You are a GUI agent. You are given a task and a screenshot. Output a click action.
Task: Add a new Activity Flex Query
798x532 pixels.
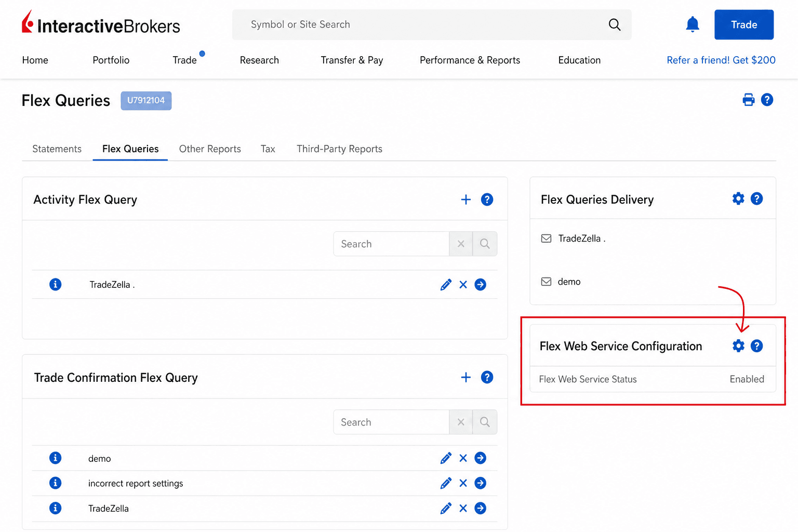[x=466, y=199]
